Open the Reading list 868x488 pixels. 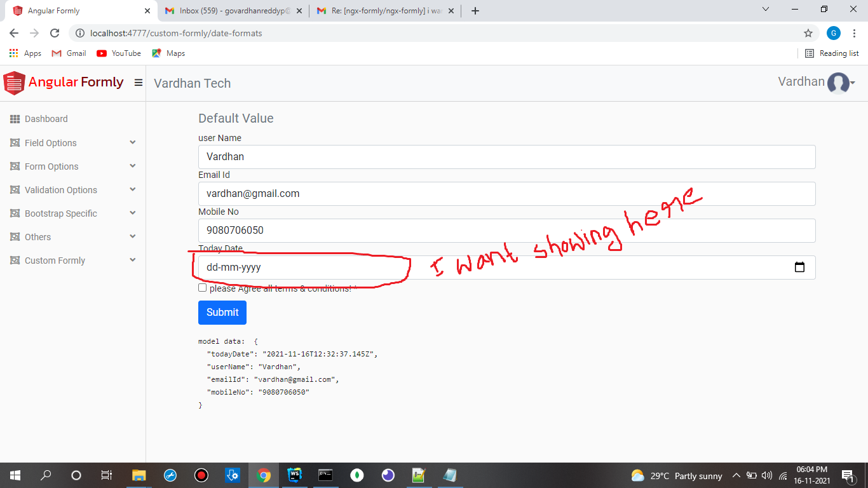pyautogui.click(x=831, y=53)
